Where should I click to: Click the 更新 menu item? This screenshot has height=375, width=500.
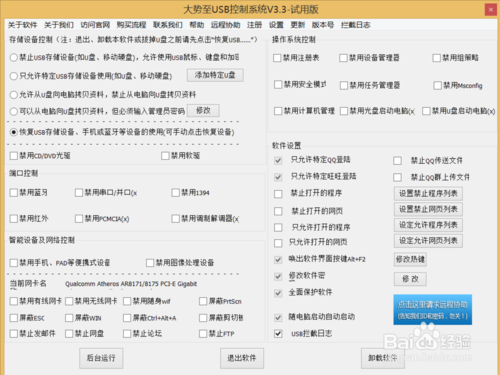click(x=298, y=25)
